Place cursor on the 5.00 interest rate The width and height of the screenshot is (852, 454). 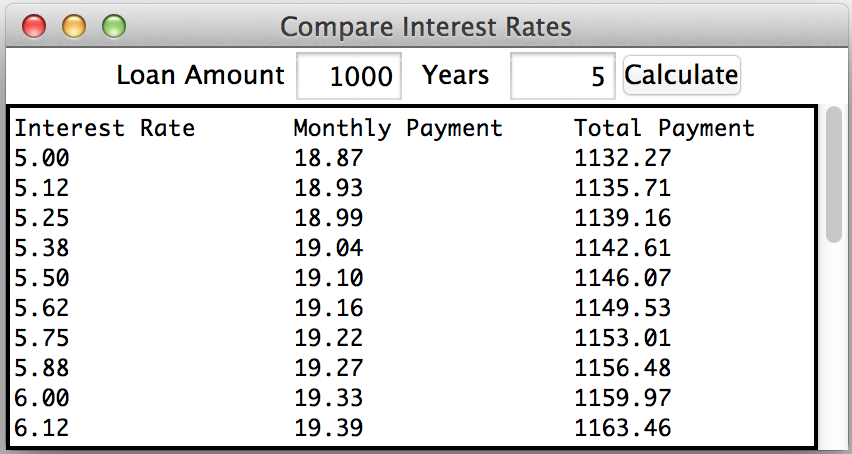42,158
